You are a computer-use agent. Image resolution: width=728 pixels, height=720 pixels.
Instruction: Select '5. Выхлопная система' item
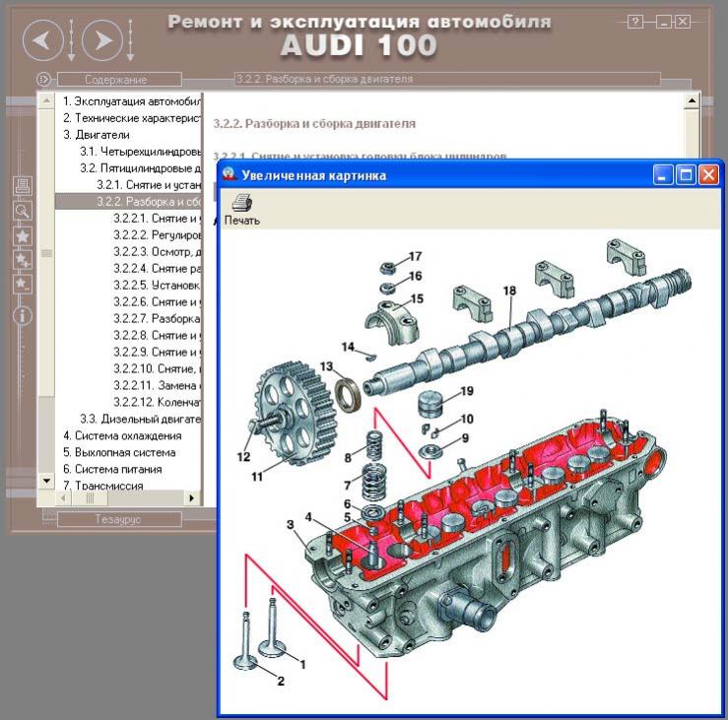pyautogui.click(x=119, y=452)
